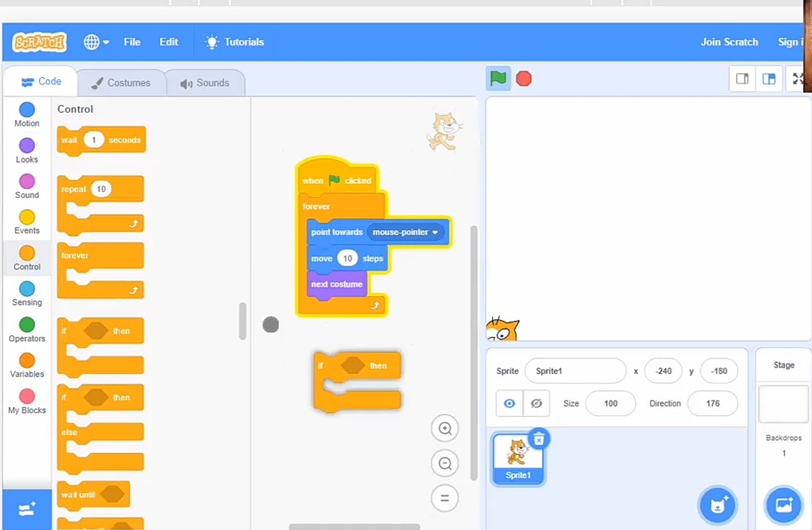The width and height of the screenshot is (812, 530).
Task: Open the language selection globe menu
Action: click(x=93, y=42)
